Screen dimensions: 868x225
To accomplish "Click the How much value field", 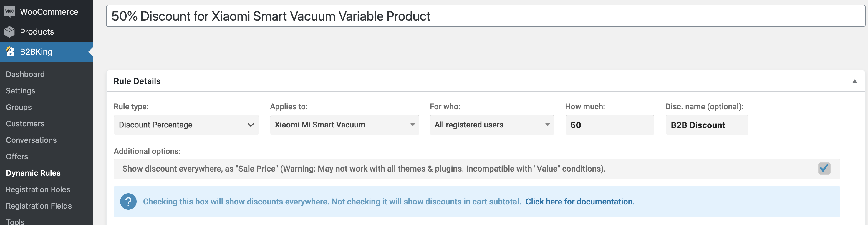I will 609,125.
